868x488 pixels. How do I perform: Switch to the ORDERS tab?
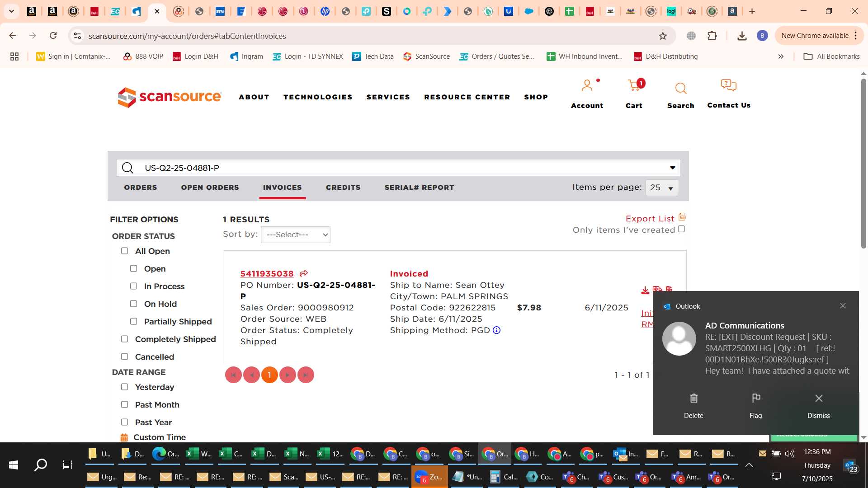pos(141,188)
